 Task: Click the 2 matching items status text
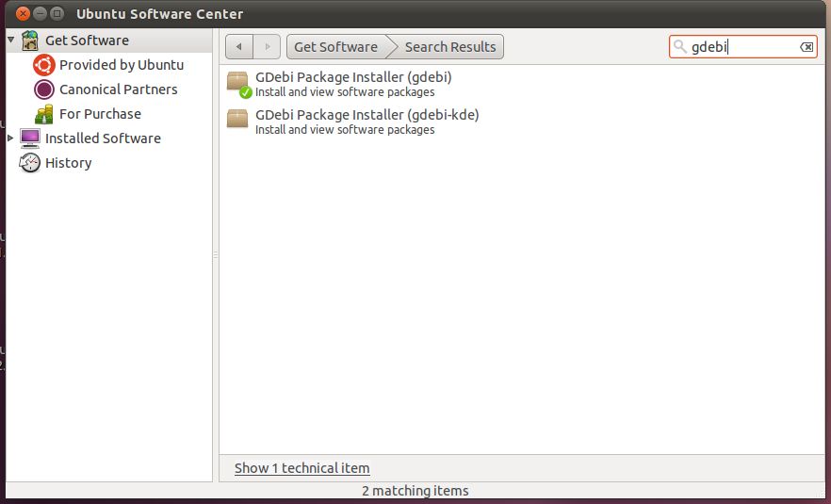pyautogui.click(x=415, y=491)
